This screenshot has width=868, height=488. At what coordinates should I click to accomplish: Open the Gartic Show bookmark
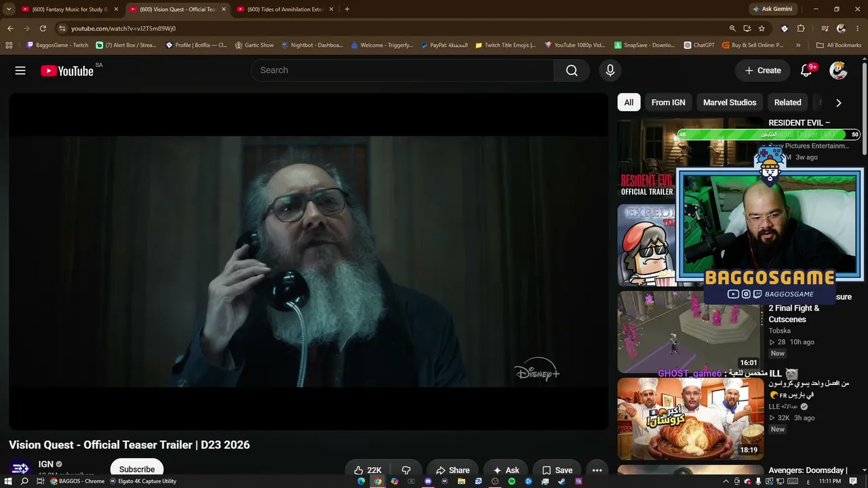[x=254, y=45]
